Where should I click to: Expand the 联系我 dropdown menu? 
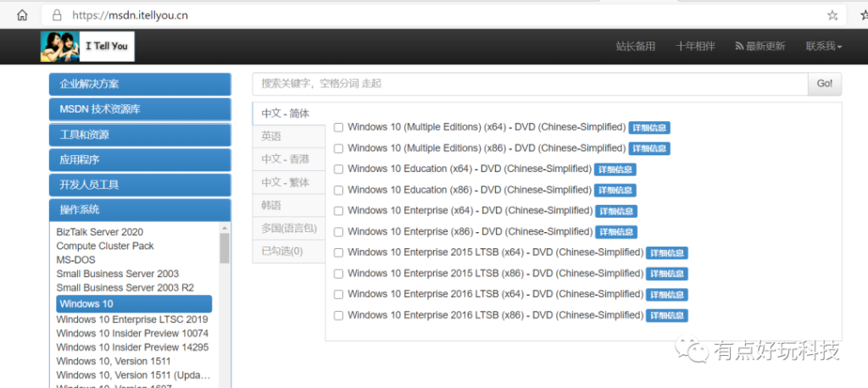point(824,47)
